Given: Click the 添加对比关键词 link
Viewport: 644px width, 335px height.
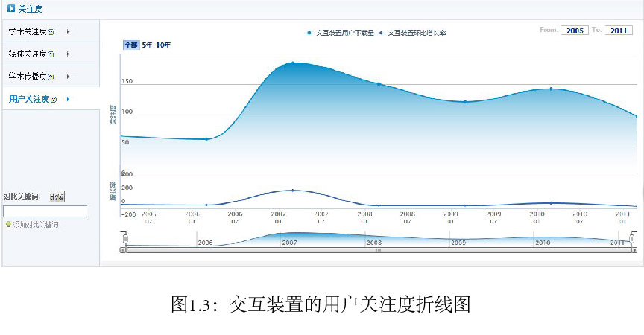Looking at the screenshot, I should (x=36, y=224).
